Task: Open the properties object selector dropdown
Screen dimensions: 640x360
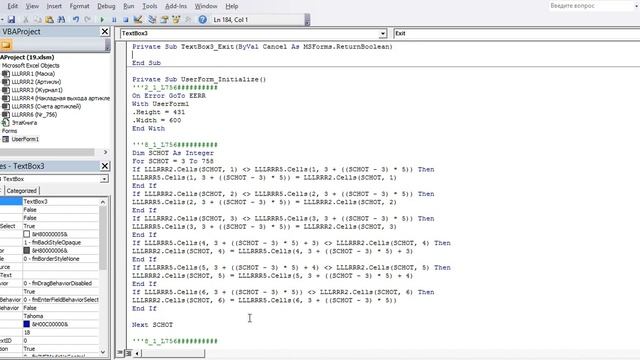Action: coord(105,179)
